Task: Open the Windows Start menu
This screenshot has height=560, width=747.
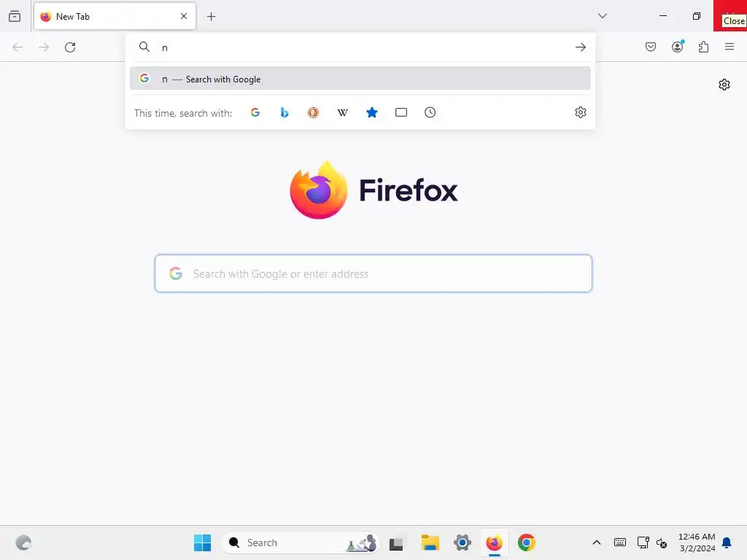Action: [x=203, y=542]
